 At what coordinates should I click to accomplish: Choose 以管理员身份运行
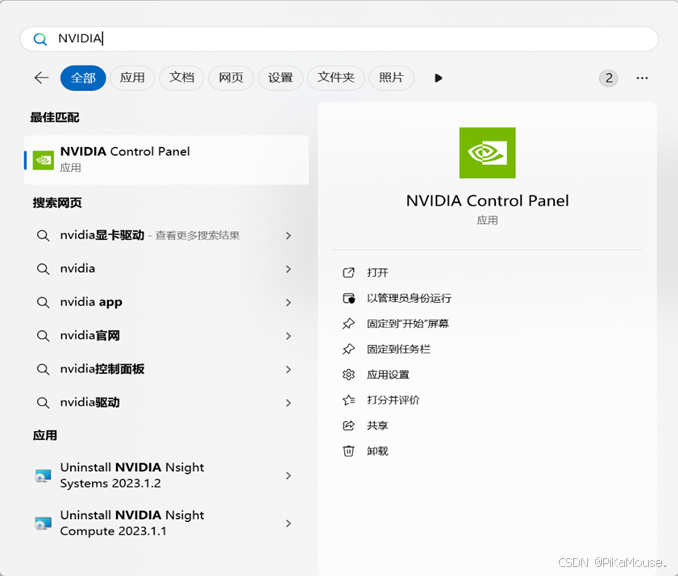[x=409, y=298]
